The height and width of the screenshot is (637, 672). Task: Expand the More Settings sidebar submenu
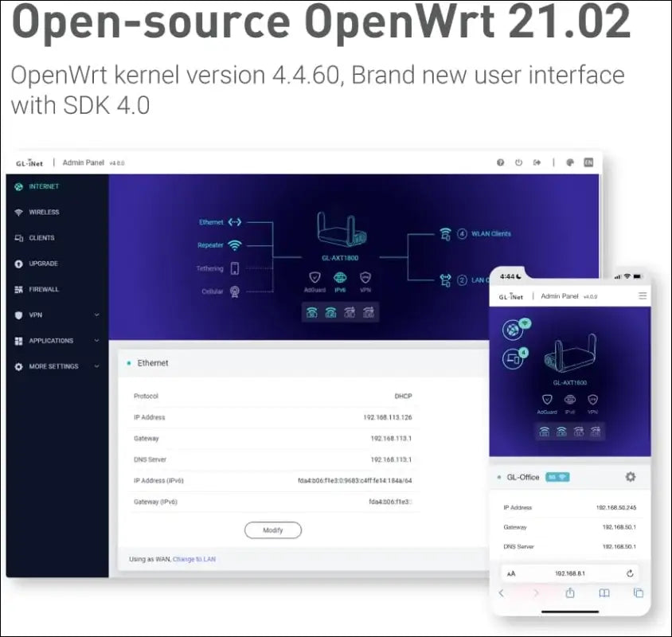pyautogui.click(x=97, y=366)
